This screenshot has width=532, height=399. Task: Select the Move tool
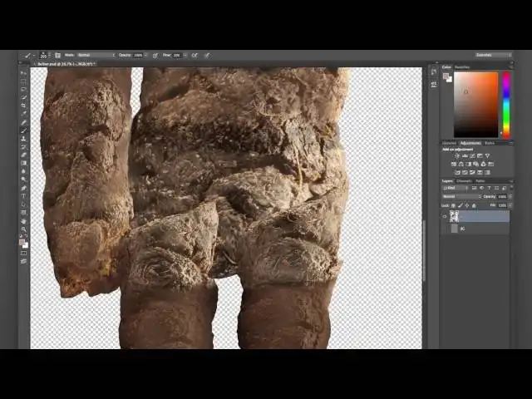coord(23,73)
